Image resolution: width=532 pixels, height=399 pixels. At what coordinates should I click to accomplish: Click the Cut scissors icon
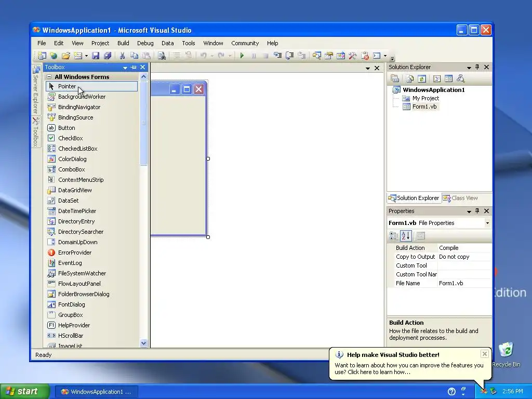click(x=123, y=55)
